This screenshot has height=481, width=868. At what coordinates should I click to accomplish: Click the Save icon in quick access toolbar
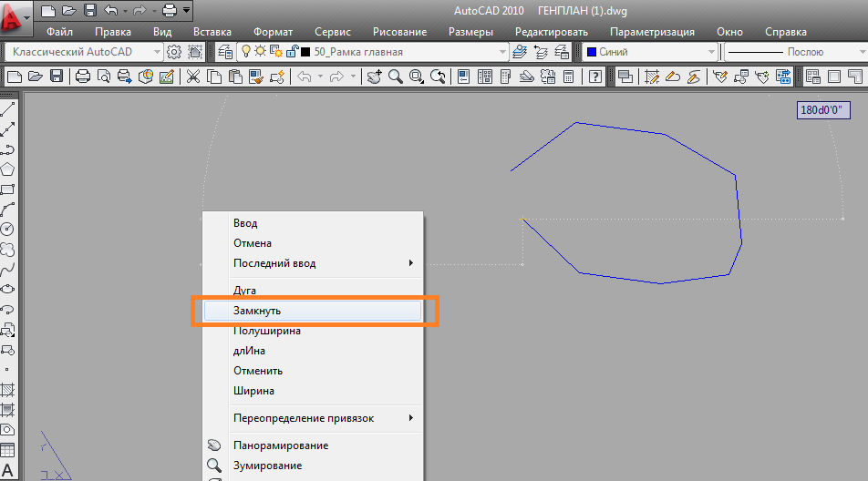90,10
